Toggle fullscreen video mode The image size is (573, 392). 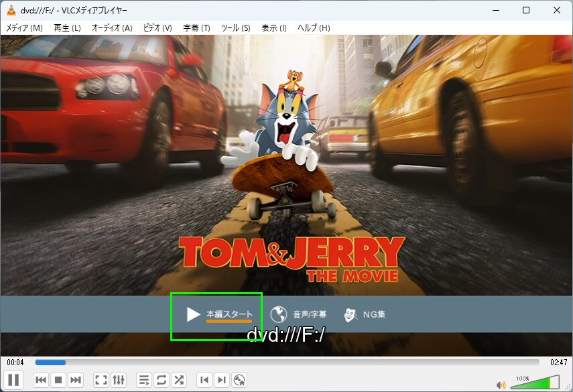pyautogui.click(x=101, y=380)
